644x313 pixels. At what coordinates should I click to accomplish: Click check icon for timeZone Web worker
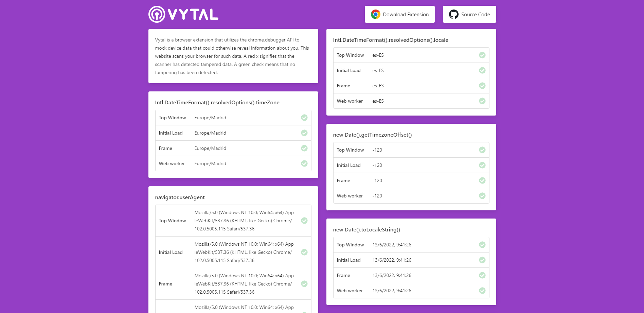[x=304, y=163]
